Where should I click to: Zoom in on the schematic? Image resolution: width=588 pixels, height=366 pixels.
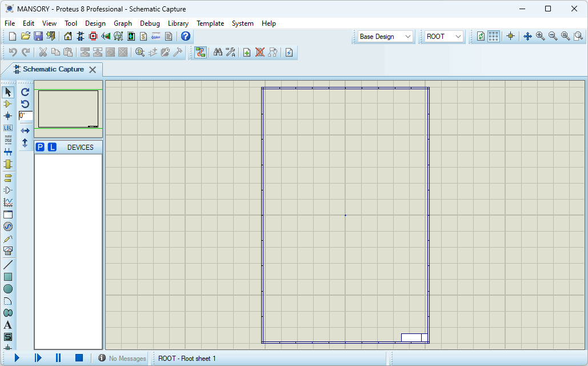pos(540,36)
